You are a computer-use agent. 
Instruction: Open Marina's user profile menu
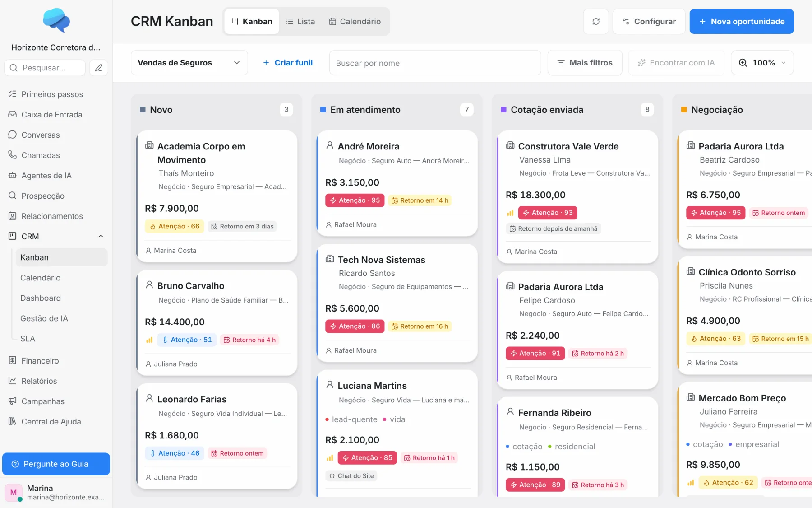click(x=56, y=492)
